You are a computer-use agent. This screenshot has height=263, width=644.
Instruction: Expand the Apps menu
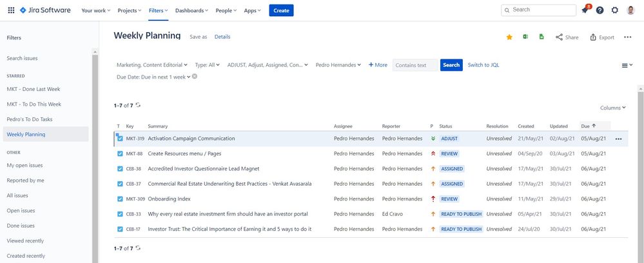(252, 11)
